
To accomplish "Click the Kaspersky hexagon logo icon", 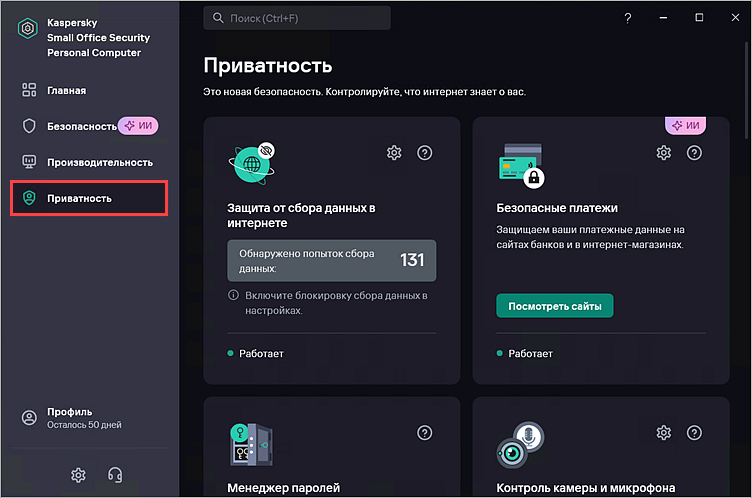I will 28,29.
